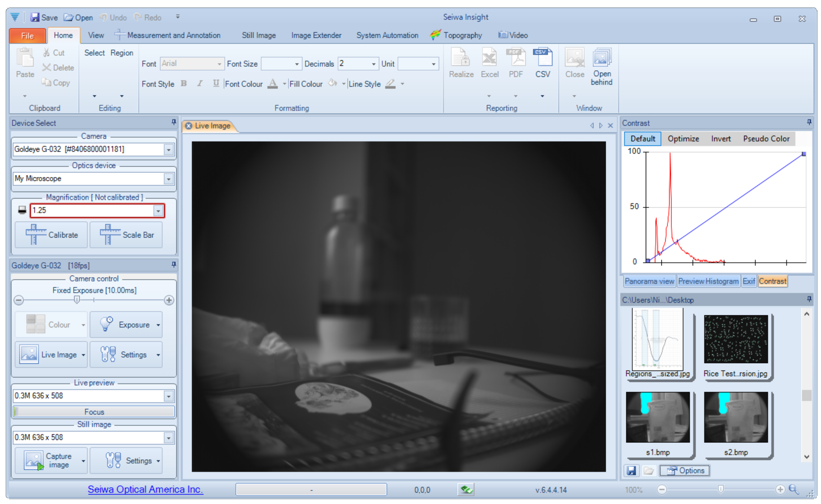Click the Paste clipboard icon
Viewport: 821px width, 504px height.
pyautogui.click(x=25, y=58)
